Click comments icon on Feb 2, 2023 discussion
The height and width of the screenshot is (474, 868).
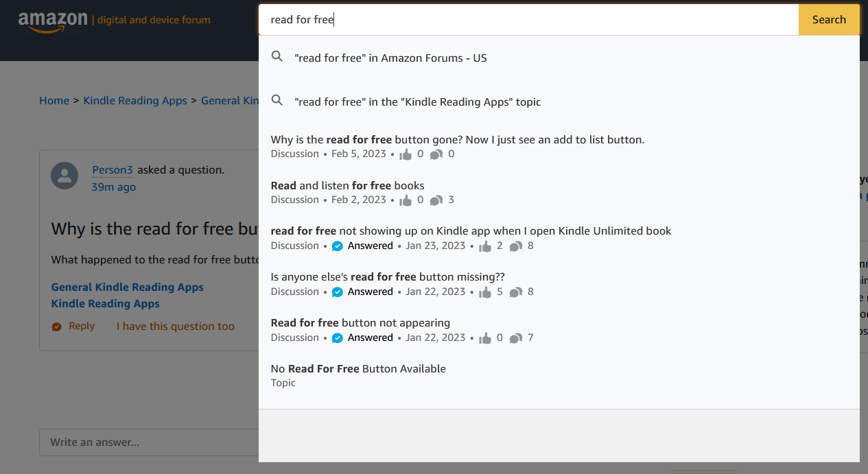point(436,200)
